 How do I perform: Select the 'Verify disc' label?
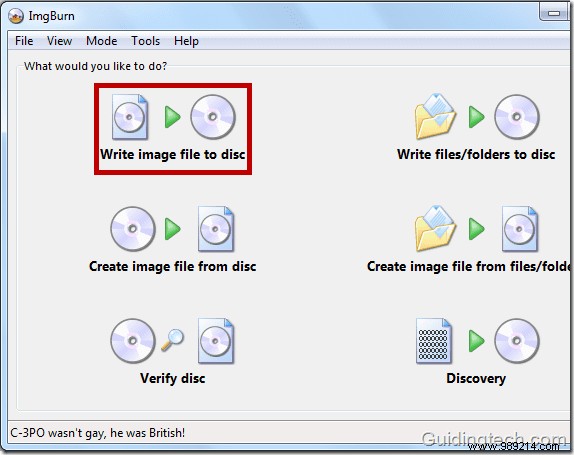click(x=172, y=378)
